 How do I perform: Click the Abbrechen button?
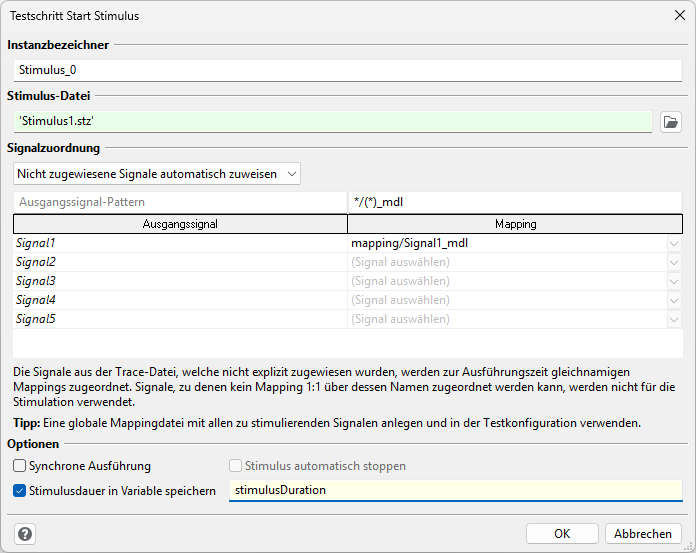[x=643, y=533]
